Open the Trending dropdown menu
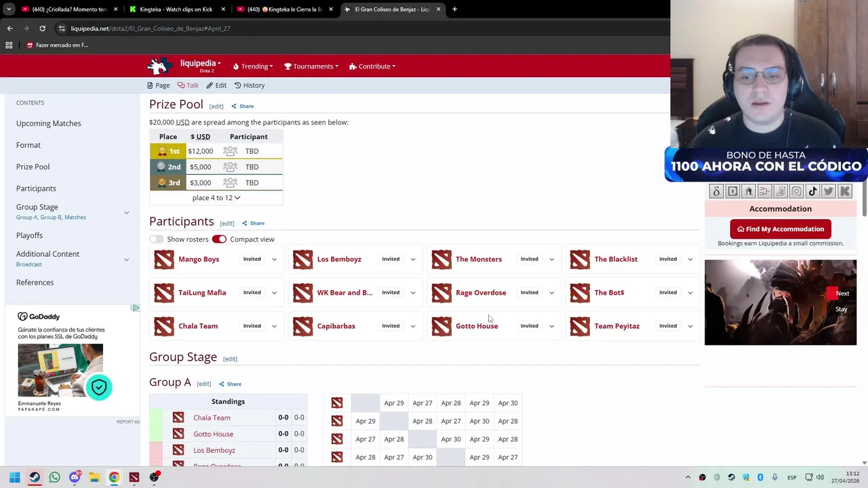 tap(253, 66)
